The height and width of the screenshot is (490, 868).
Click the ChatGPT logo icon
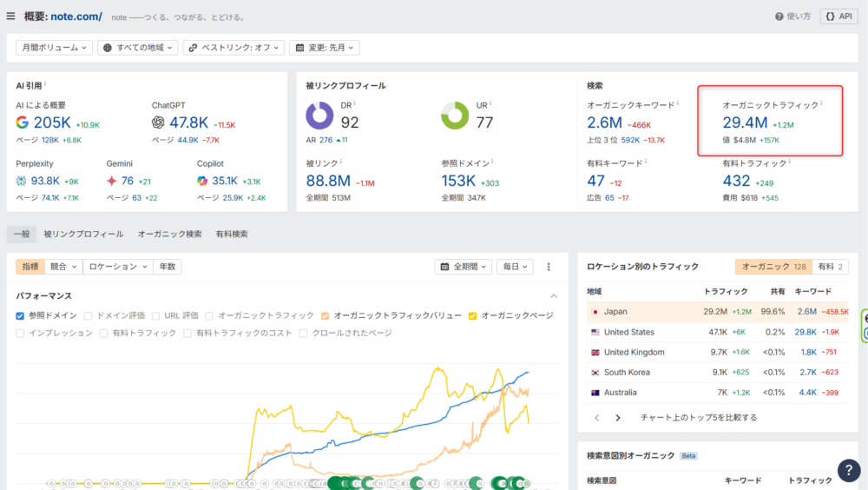[158, 122]
